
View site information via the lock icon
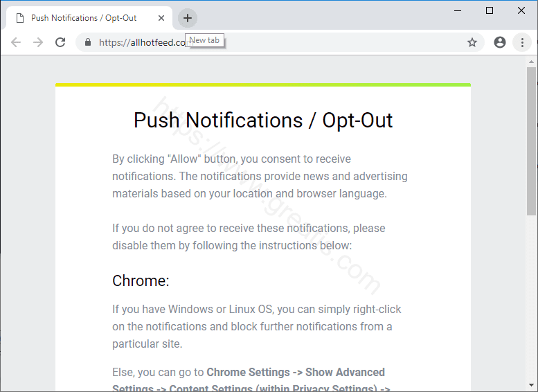[87, 42]
